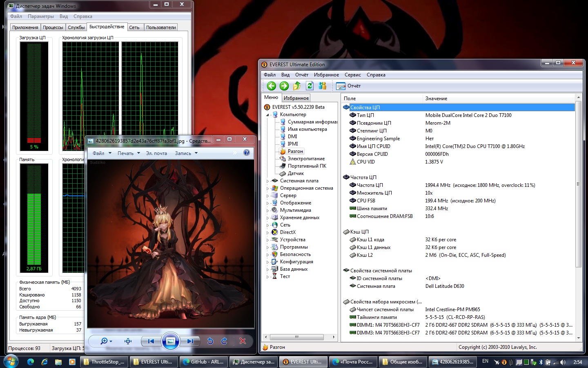588x368 pixels.
Task: Select the Свойства ЦП header row
Action: point(458,107)
